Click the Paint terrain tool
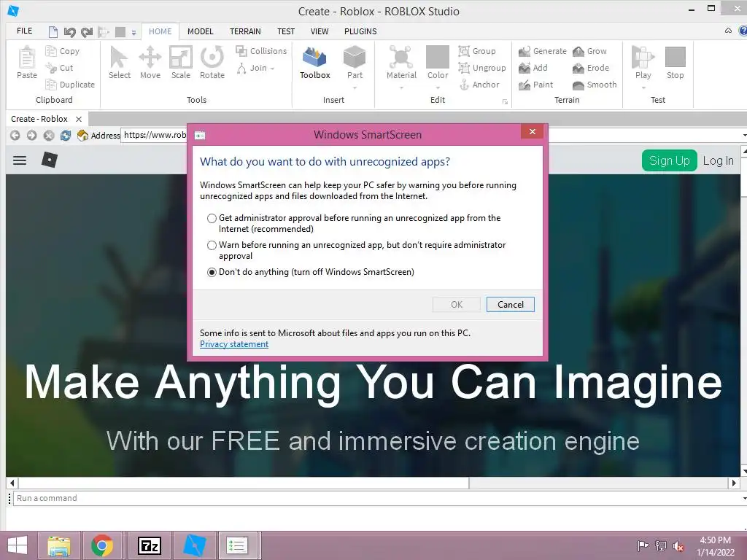 tap(536, 85)
